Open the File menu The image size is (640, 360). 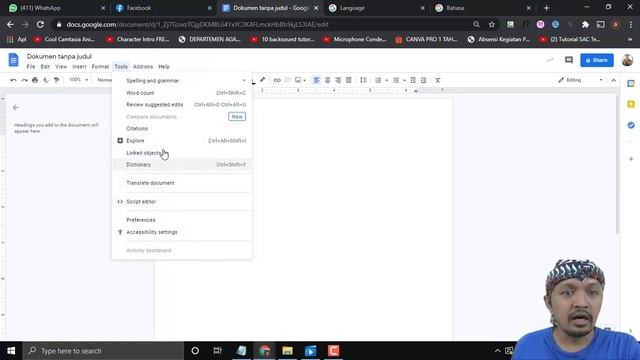click(x=31, y=67)
